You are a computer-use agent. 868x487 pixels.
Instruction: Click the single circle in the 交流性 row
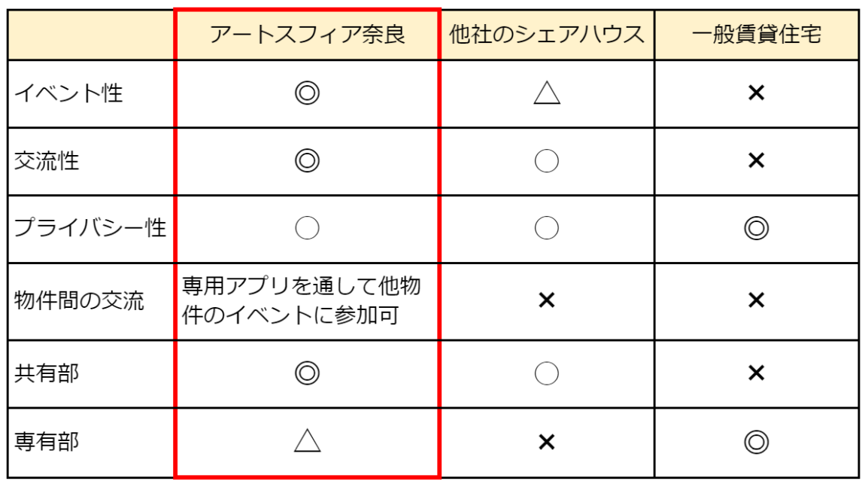click(547, 161)
